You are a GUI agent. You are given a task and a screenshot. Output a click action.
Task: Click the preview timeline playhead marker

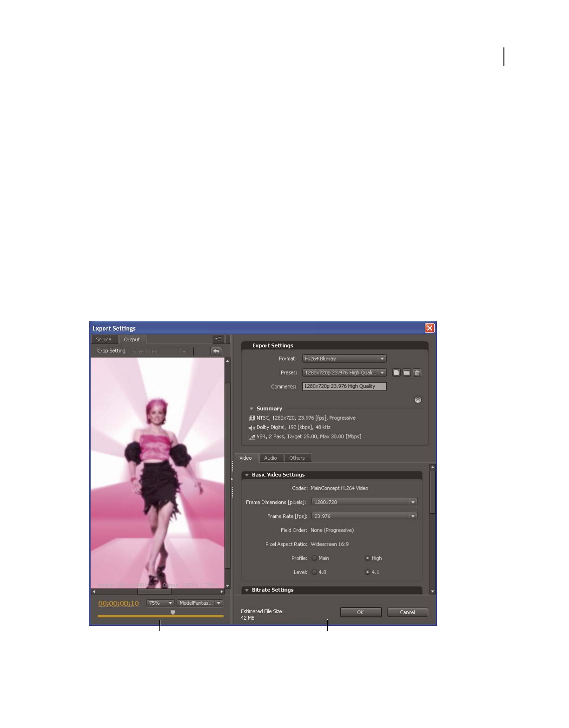click(x=173, y=613)
